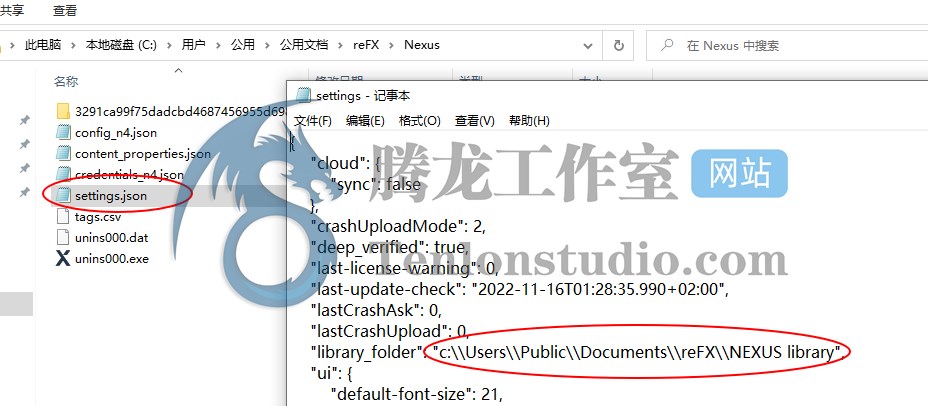Click the settings.json notepad file icon
Viewport: 928px width, 406px height.
click(63, 196)
